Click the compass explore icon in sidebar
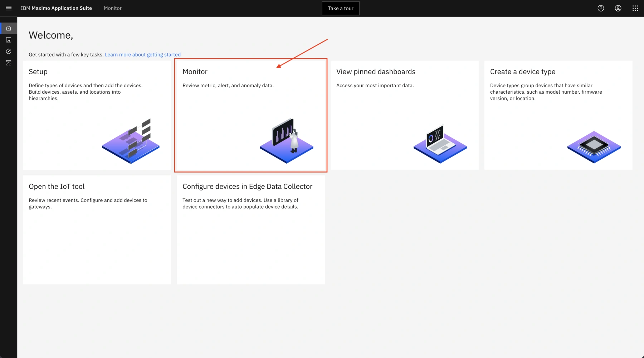This screenshot has height=358, width=644. [9, 51]
